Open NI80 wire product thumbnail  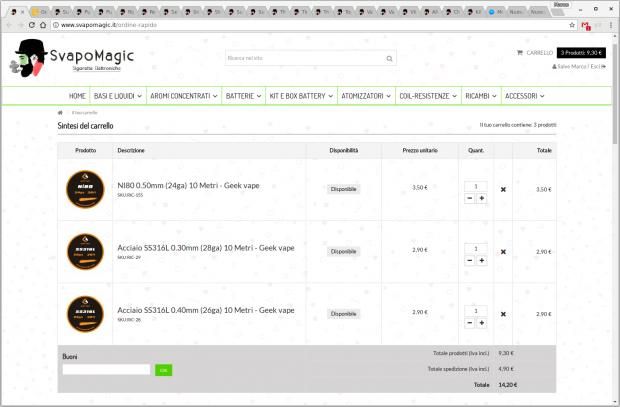(x=85, y=189)
